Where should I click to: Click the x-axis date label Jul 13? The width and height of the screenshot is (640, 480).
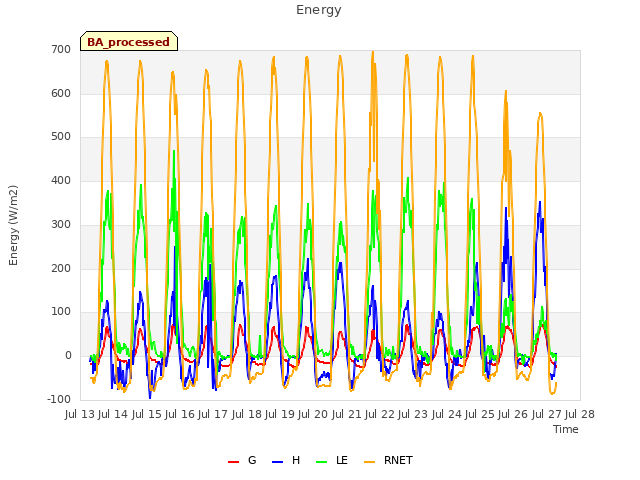(80, 414)
